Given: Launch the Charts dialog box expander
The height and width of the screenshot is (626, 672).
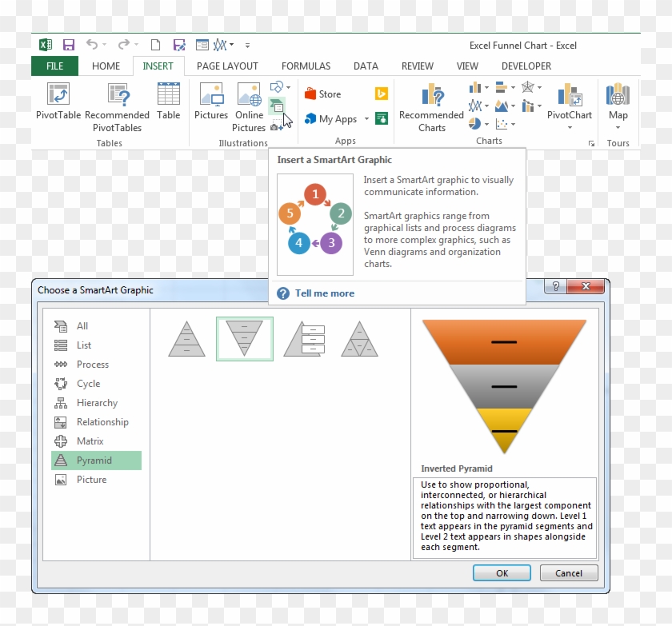Looking at the screenshot, I should pos(591,143).
